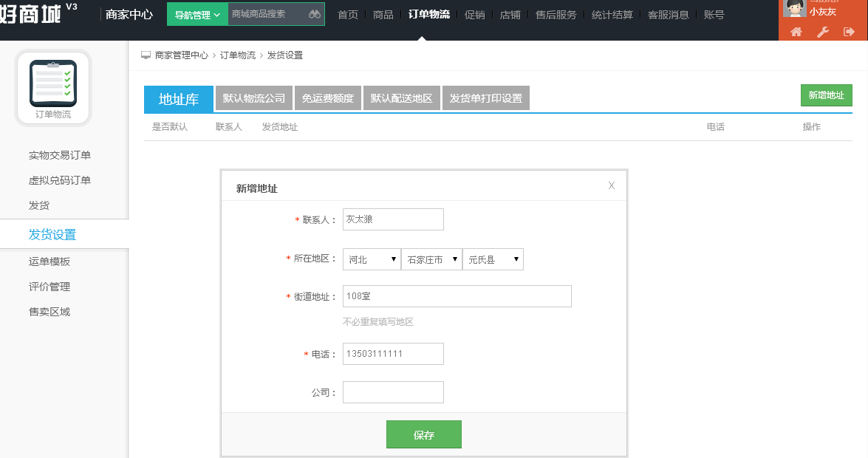Open the 商品 top menu

point(383,14)
